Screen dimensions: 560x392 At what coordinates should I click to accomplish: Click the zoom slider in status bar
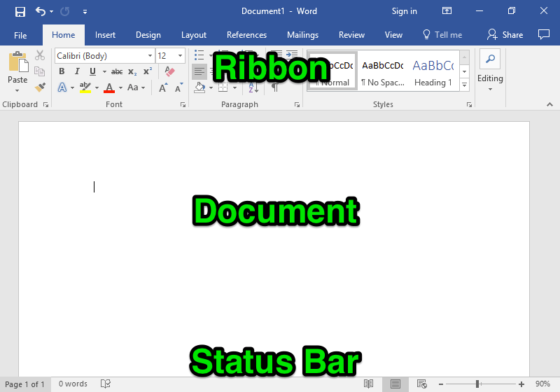(x=478, y=384)
